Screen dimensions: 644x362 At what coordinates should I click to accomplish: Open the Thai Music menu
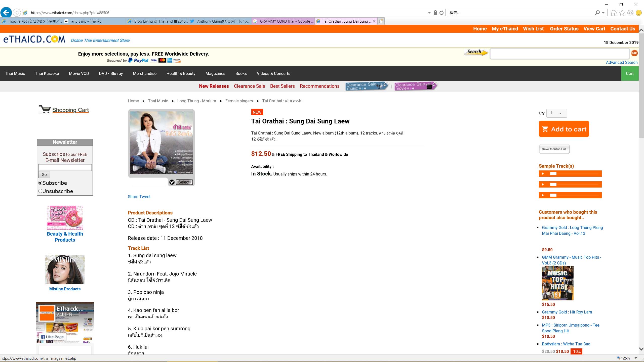15,73
